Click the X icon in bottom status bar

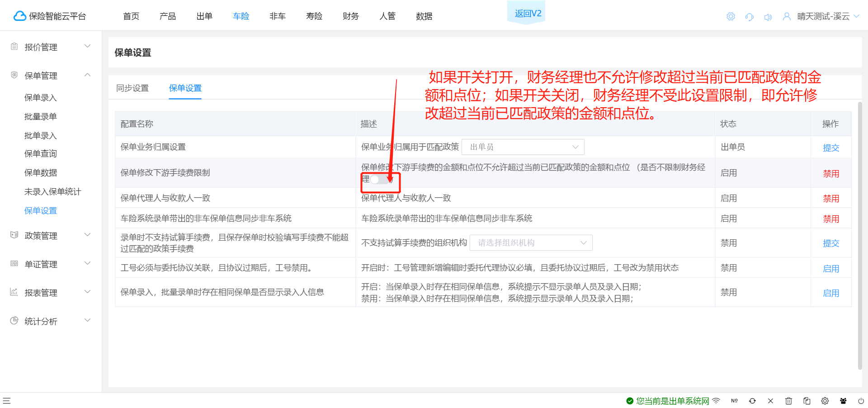(x=770, y=401)
